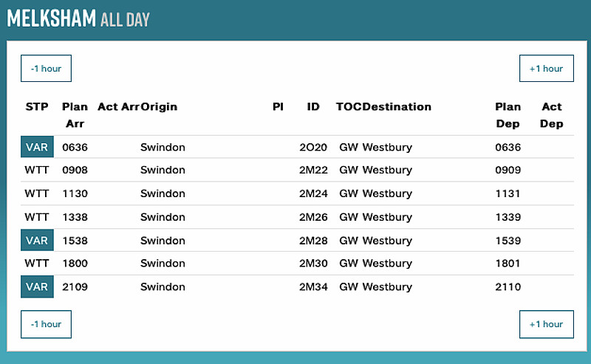Click the VAR badge for the 2109 train

coord(37,287)
